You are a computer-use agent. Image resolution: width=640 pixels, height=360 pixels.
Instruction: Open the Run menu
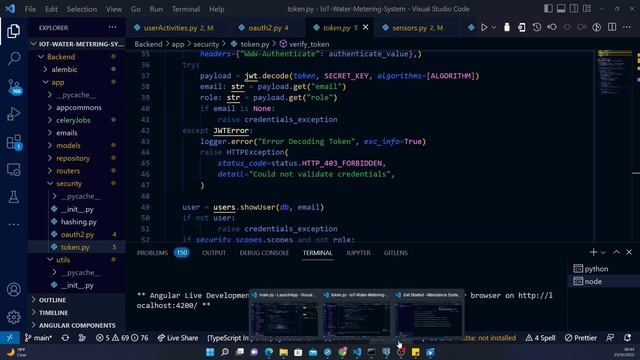(156, 9)
